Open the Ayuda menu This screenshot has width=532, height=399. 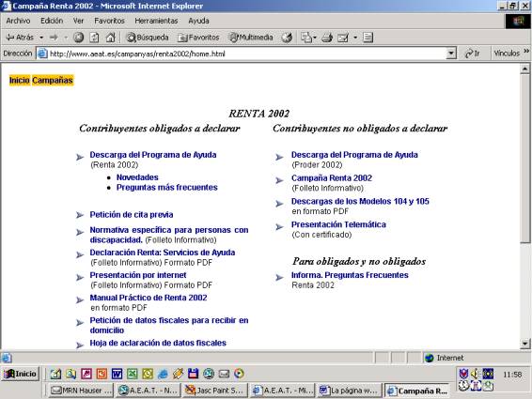[198, 21]
